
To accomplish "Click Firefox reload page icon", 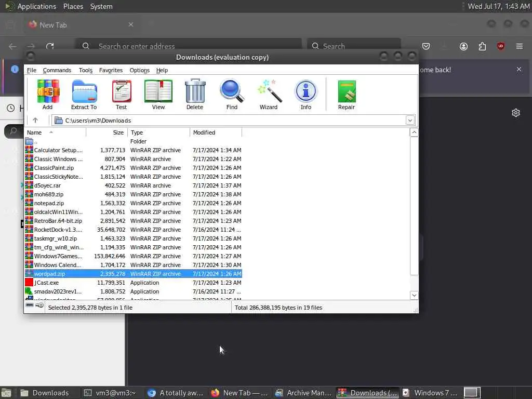I will (50, 46).
